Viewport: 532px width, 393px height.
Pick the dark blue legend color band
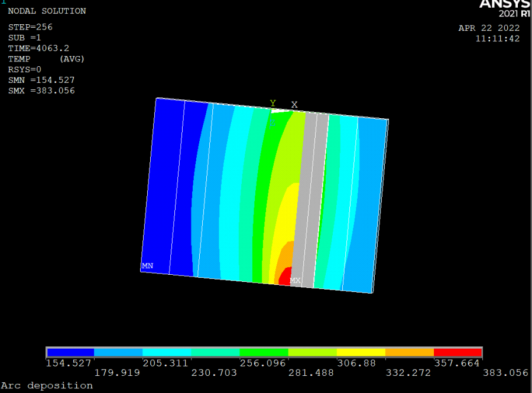click(70, 352)
